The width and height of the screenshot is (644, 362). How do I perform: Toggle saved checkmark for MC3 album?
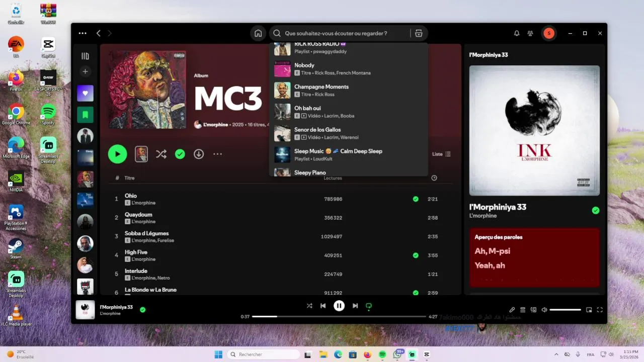point(180,154)
